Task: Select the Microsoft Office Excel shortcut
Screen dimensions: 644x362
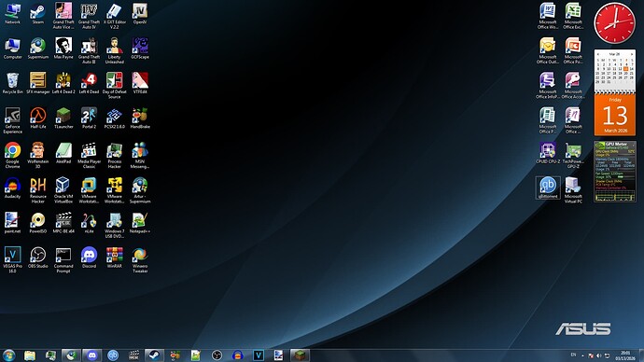Action: click(x=573, y=16)
